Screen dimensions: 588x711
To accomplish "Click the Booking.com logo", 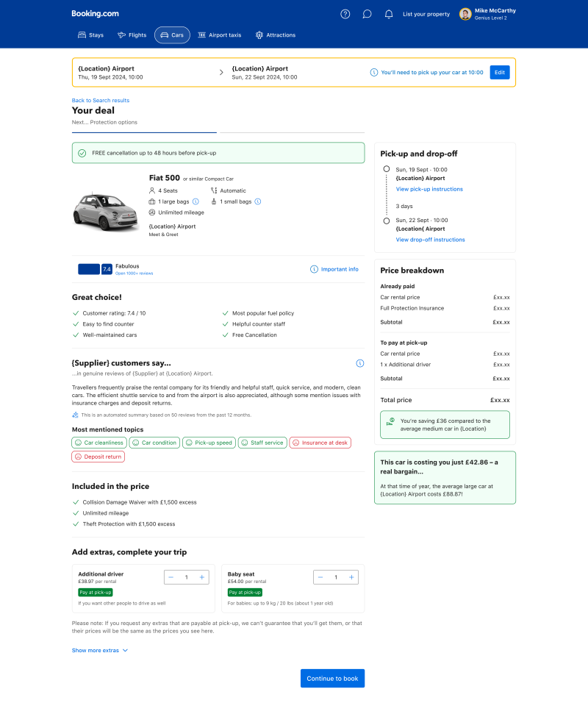I will [x=96, y=14].
